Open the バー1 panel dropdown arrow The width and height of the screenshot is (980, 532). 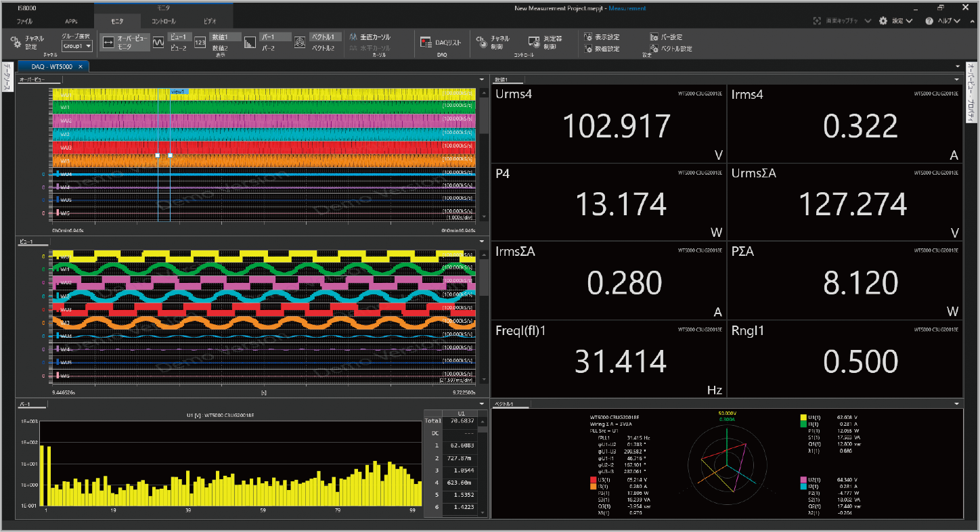click(x=481, y=404)
